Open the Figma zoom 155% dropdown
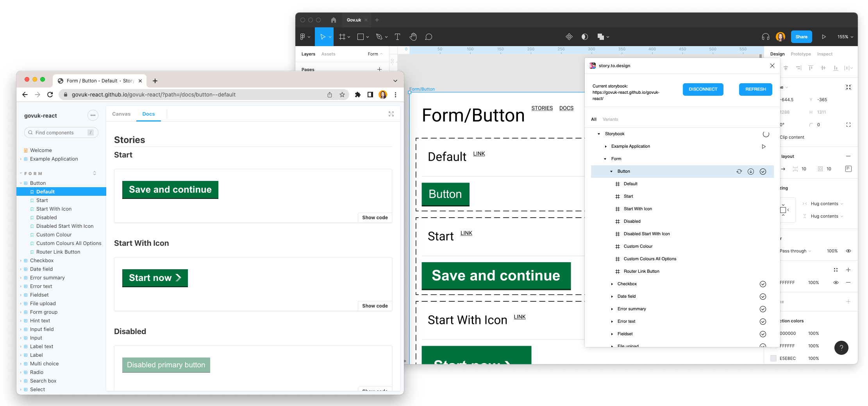This screenshot has height=406, width=868. pyautogui.click(x=845, y=37)
